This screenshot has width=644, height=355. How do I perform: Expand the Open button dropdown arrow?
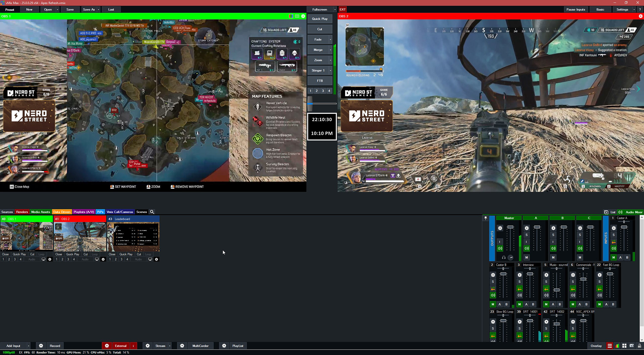(57, 9)
